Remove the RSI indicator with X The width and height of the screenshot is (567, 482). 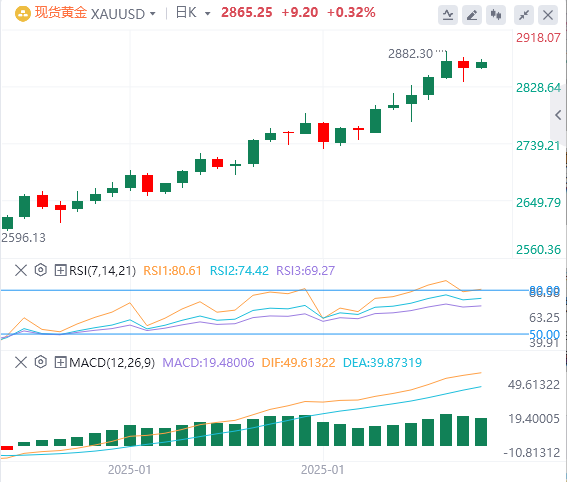pos(21,270)
